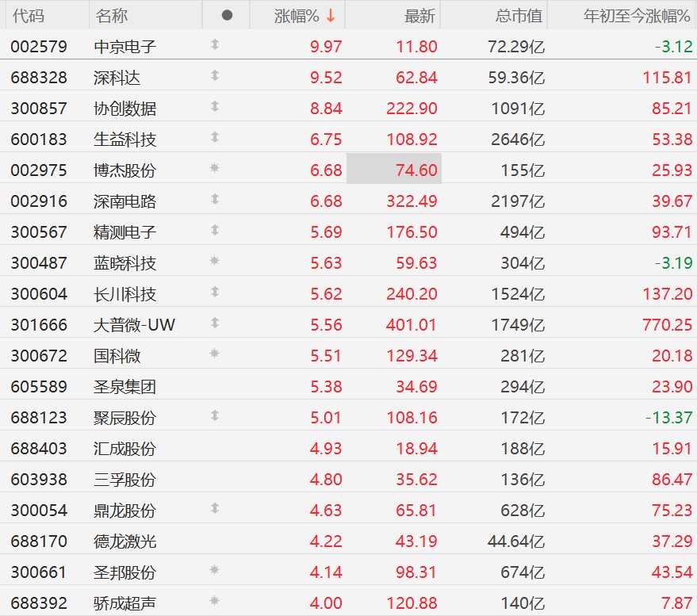
Task: Select stock name 协创数据
Action: click(x=125, y=109)
